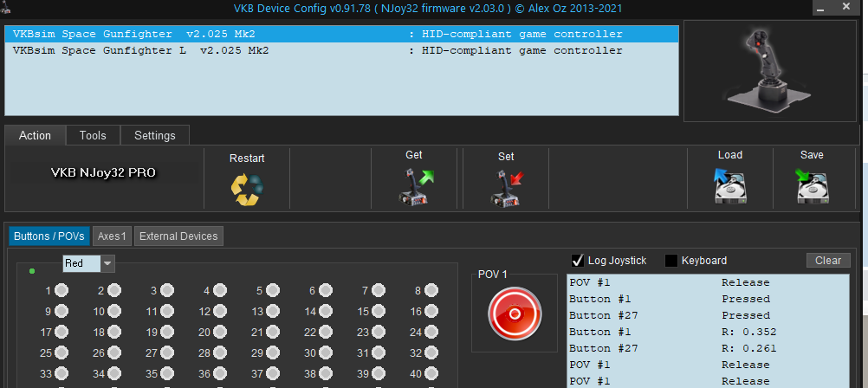Viewport: 868px width, 388px height.
Task: Switch to the Axes1 tab
Action: pos(112,236)
